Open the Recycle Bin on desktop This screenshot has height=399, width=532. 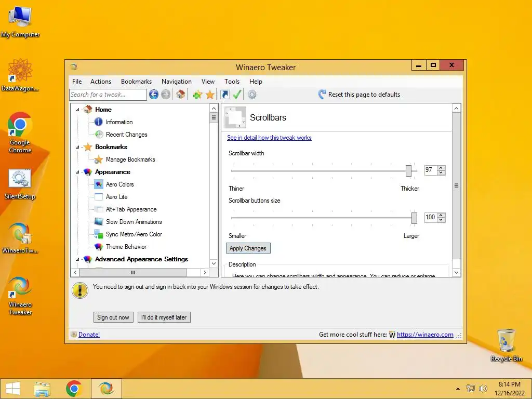(x=506, y=345)
